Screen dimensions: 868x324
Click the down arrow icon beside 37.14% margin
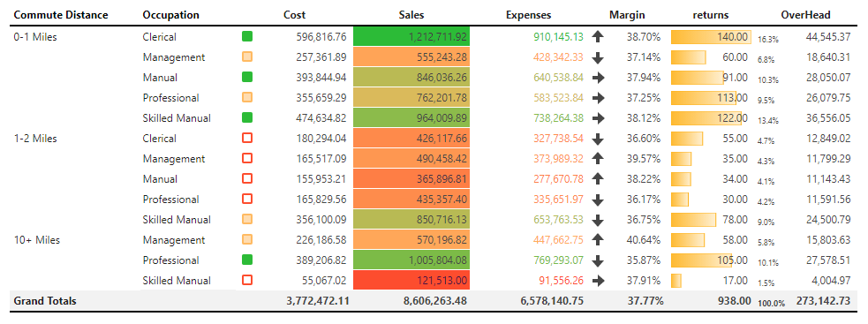tap(597, 57)
